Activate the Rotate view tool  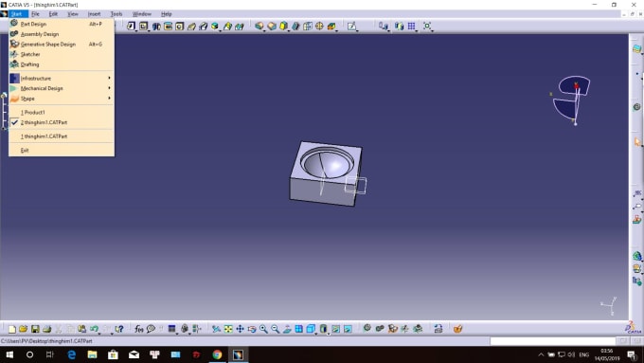tap(252, 329)
